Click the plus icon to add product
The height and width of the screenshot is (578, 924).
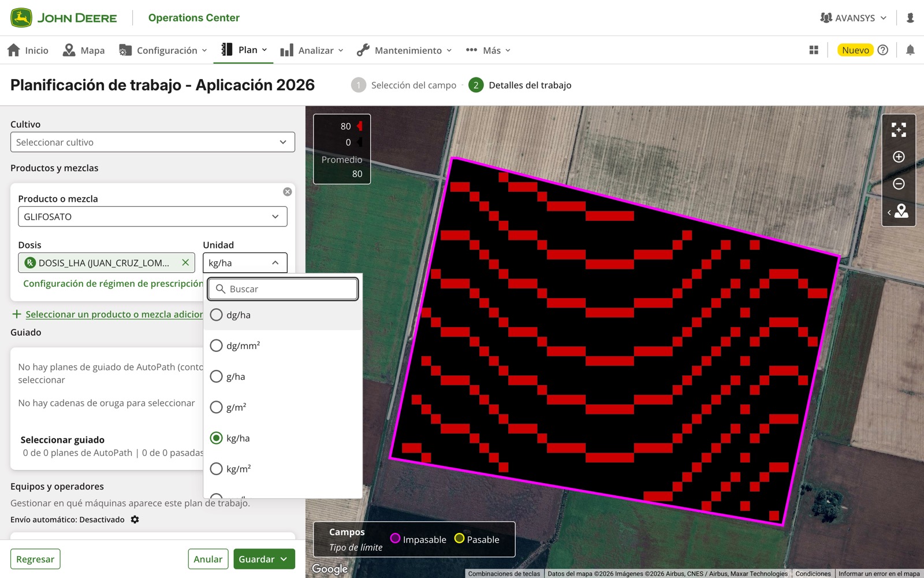17,314
